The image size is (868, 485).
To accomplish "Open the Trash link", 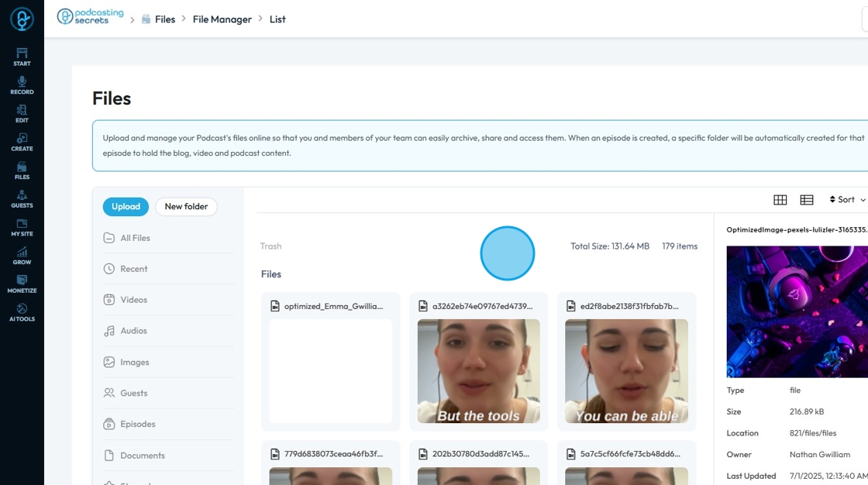I will pos(270,246).
